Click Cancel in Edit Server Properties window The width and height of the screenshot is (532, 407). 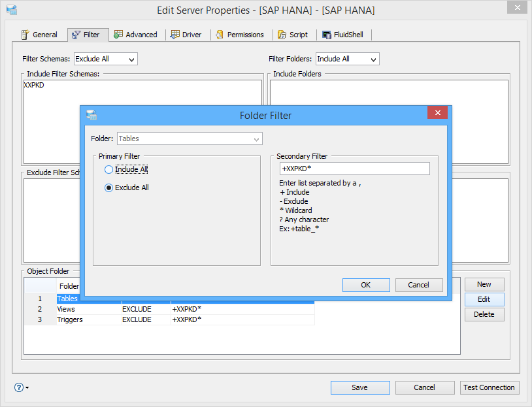pyautogui.click(x=425, y=387)
